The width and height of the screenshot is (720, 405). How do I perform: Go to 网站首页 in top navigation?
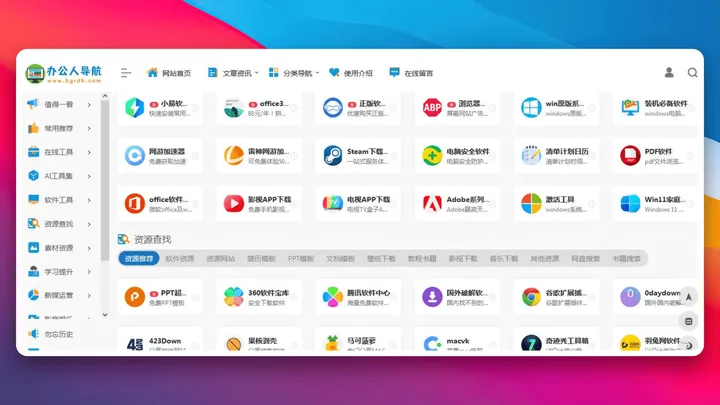[x=169, y=73]
